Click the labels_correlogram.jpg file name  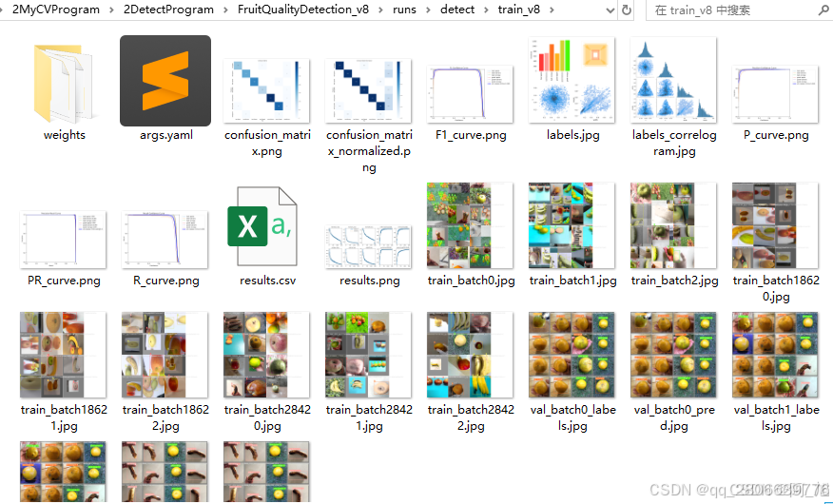674,143
